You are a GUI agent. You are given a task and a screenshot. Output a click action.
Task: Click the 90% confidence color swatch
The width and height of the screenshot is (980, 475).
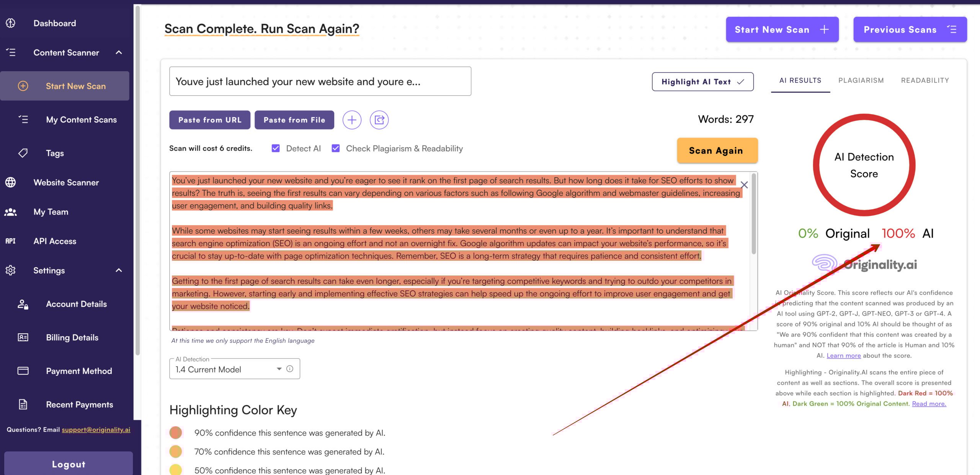(x=176, y=432)
